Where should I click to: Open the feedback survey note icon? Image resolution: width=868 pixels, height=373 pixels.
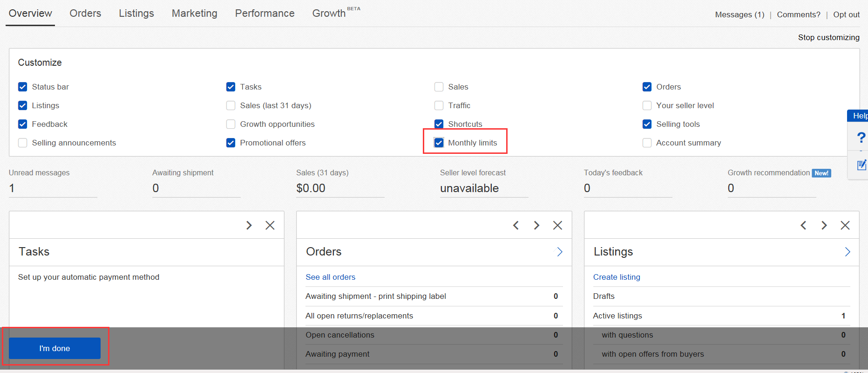pos(861,165)
